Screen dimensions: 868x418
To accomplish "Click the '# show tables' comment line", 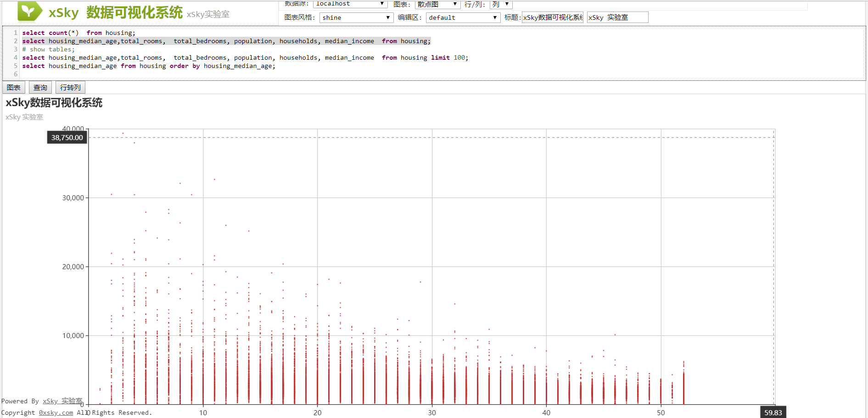I will [48, 49].
